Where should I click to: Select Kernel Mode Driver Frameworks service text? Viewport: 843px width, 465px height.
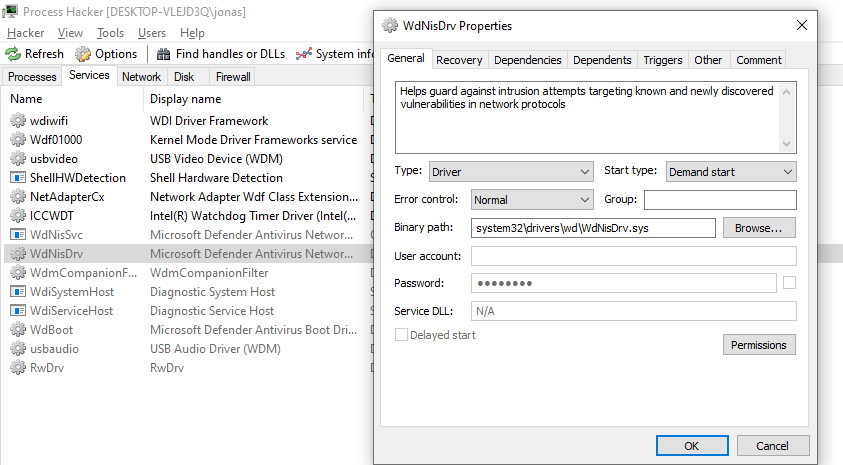click(253, 140)
